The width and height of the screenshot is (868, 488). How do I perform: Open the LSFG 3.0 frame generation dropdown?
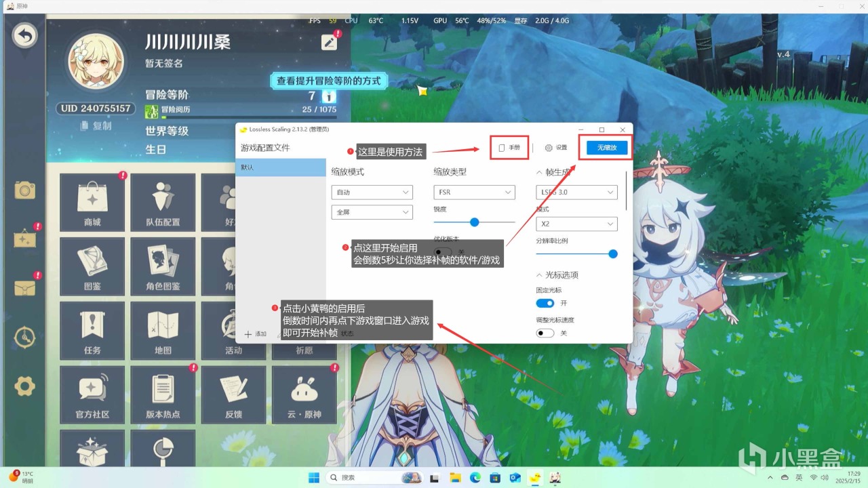pyautogui.click(x=577, y=192)
